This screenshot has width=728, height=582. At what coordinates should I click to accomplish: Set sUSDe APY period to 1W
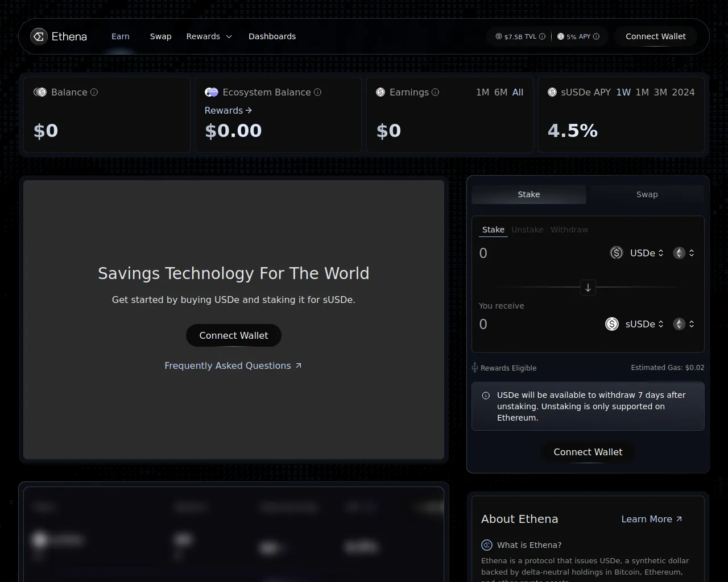(x=623, y=92)
